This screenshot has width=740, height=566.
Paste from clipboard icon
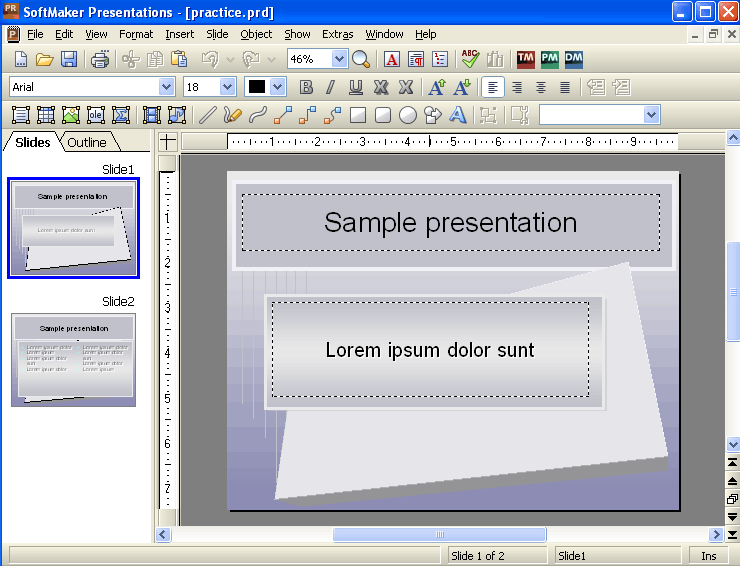point(179,59)
